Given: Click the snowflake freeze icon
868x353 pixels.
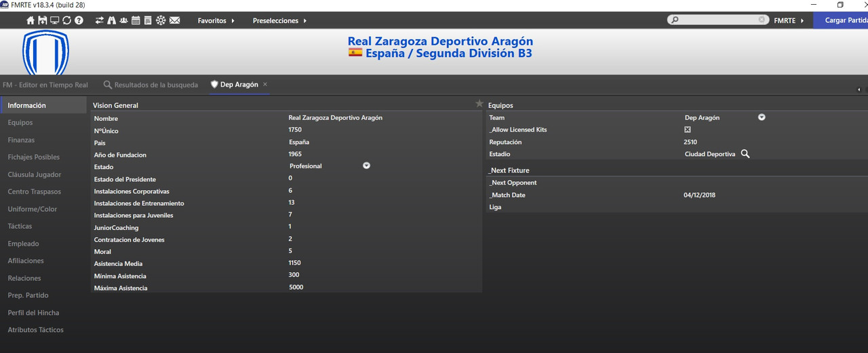Looking at the screenshot, I should [161, 20].
